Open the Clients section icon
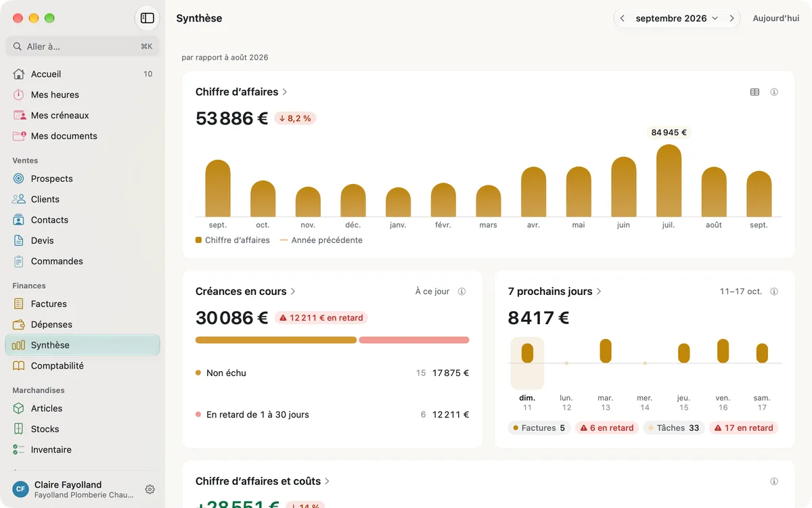This screenshot has height=508, width=812. [x=19, y=199]
